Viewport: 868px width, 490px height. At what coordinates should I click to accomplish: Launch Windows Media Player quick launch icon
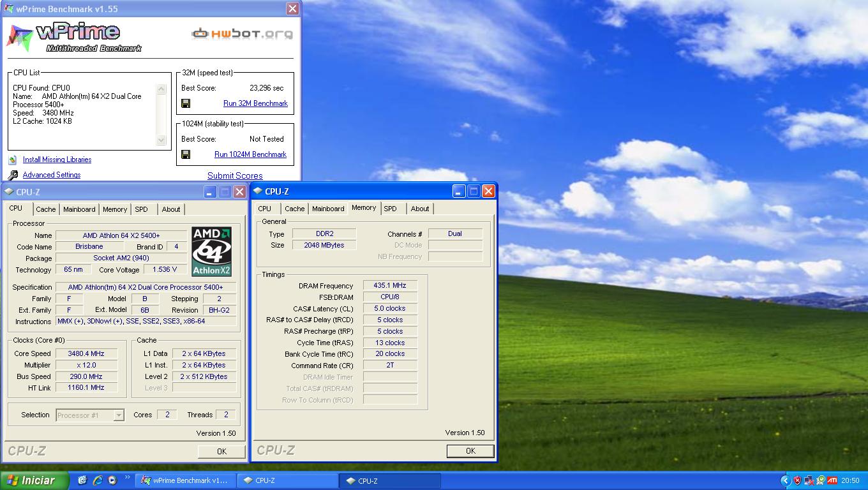(x=112, y=480)
